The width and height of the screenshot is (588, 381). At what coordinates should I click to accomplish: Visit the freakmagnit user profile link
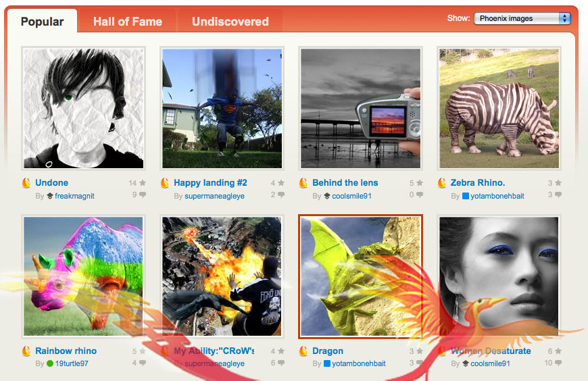pos(74,196)
